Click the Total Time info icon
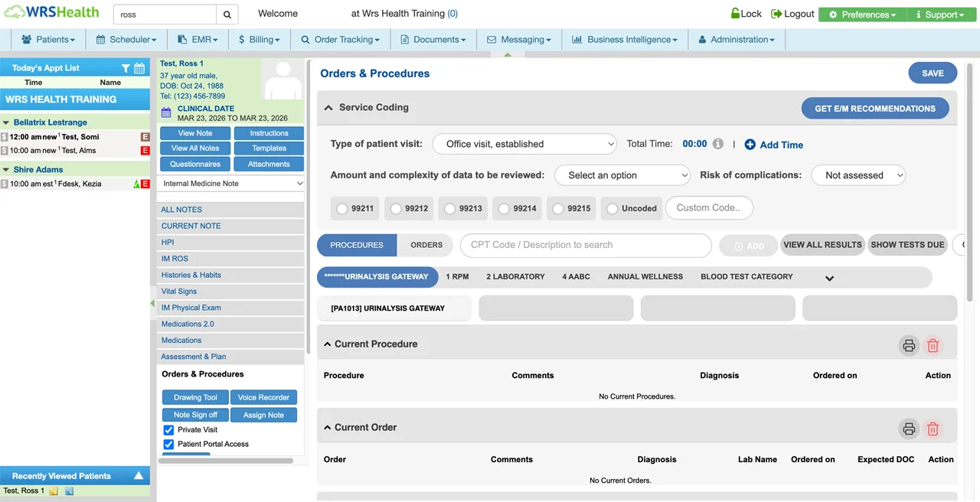This screenshot has height=502, width=980. click(717, 144)
